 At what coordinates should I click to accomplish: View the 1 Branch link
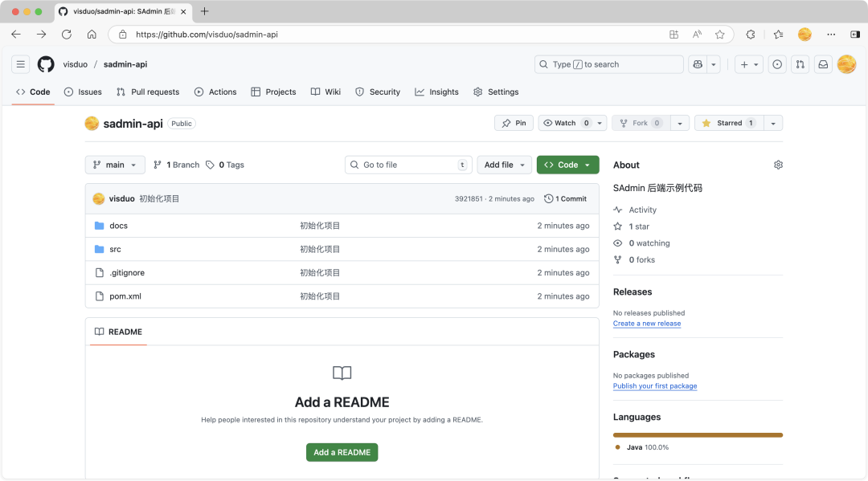pyautogui.click(x=176, y=165)
